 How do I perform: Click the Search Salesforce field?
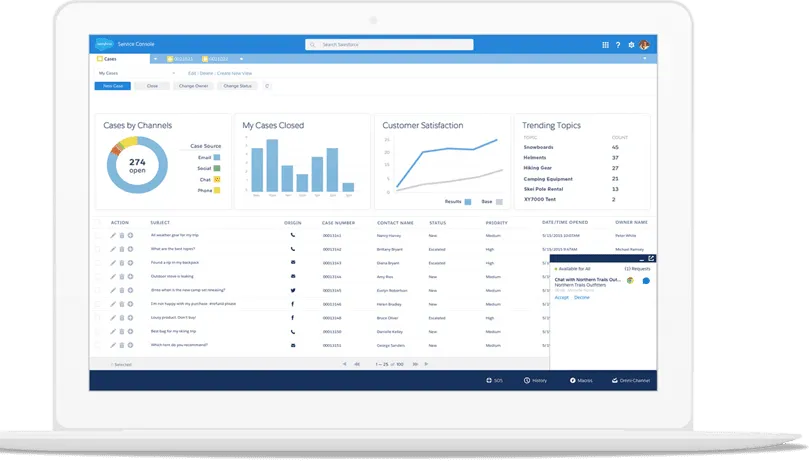[x=389, y=45]
